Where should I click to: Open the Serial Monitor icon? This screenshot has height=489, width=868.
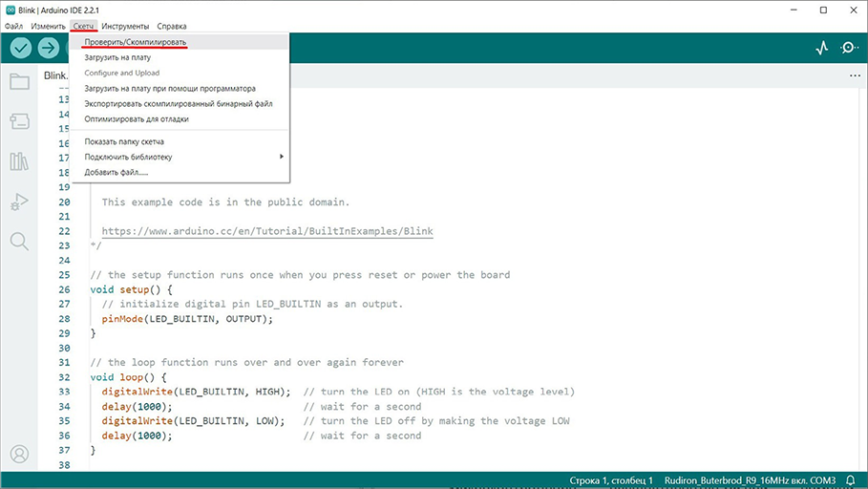pyautogui.click(x=849, y=48)
